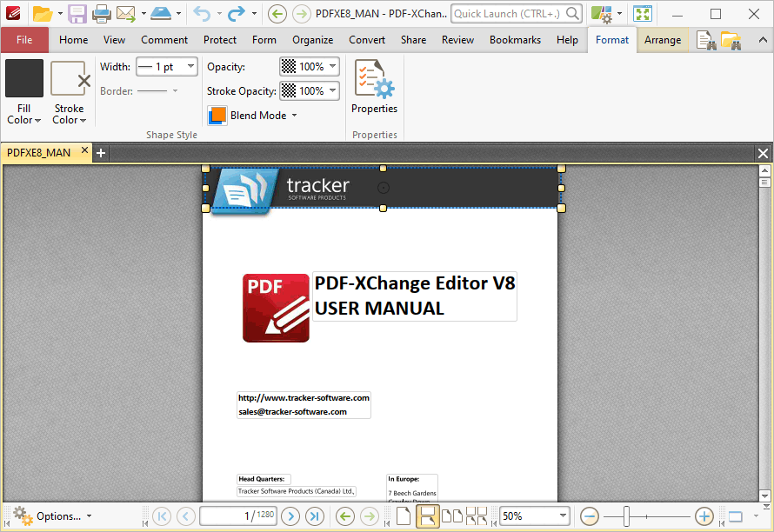This screenshot has height=532, width=774.
Task: Click the Zoom In plus button
Action: [704, 516]
